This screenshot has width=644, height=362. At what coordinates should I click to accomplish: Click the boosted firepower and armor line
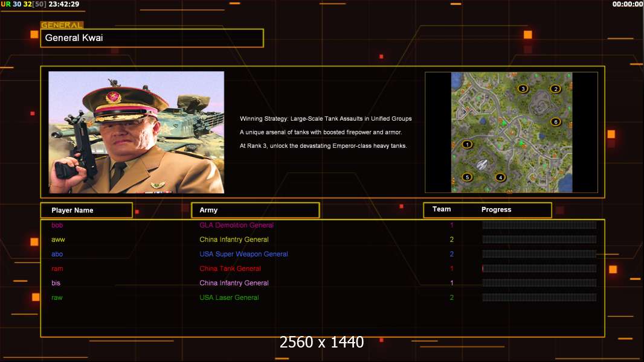[321, 132]
